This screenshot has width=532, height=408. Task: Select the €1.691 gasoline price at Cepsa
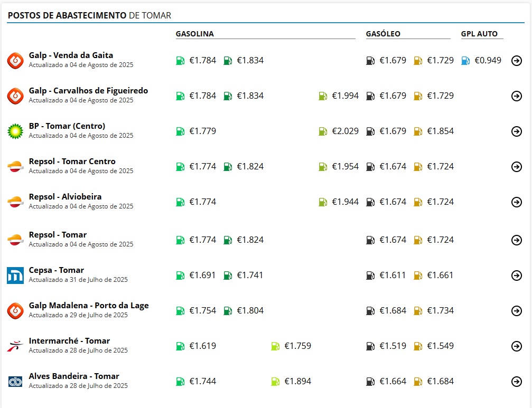pyautogui.click(x=202, y=275)
